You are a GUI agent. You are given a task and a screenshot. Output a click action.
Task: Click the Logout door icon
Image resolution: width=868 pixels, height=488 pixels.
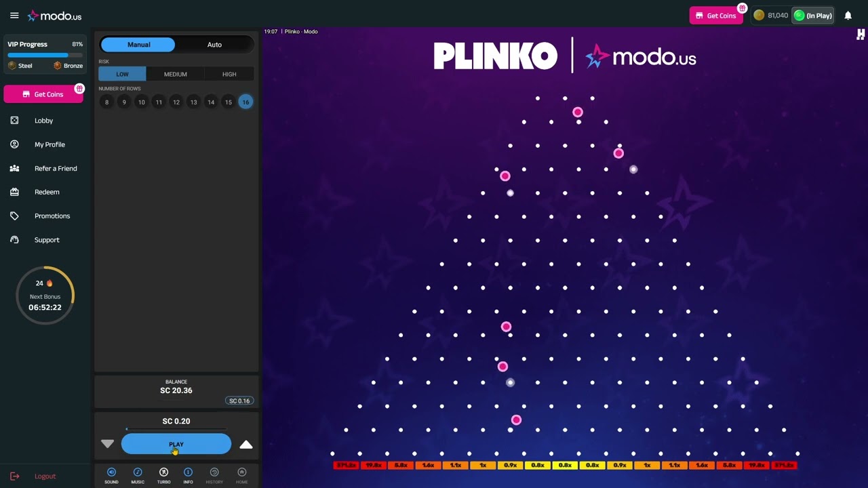point(14,476)
